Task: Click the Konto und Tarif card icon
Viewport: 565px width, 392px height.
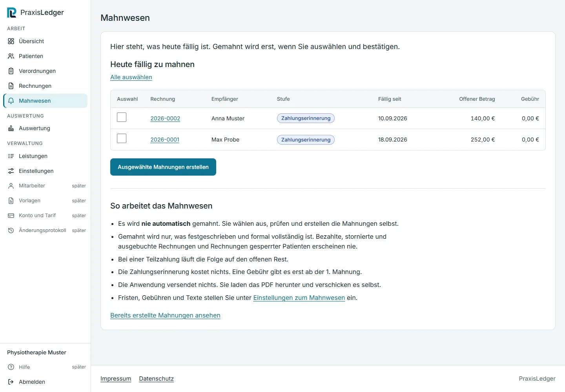Action: 11,216
